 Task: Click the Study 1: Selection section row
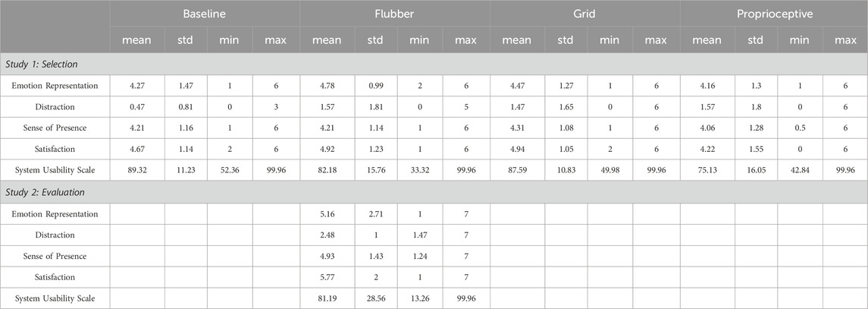[434, 65]
